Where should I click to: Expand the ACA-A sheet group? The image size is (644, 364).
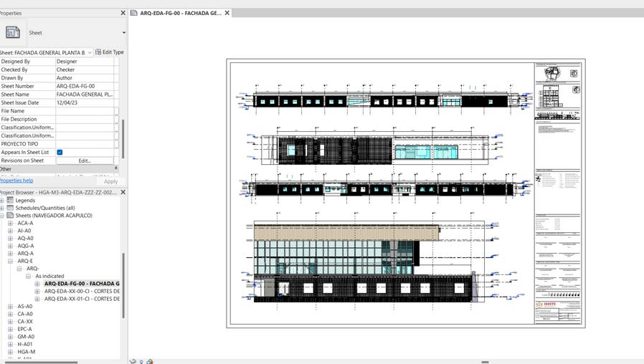(10, 224)
